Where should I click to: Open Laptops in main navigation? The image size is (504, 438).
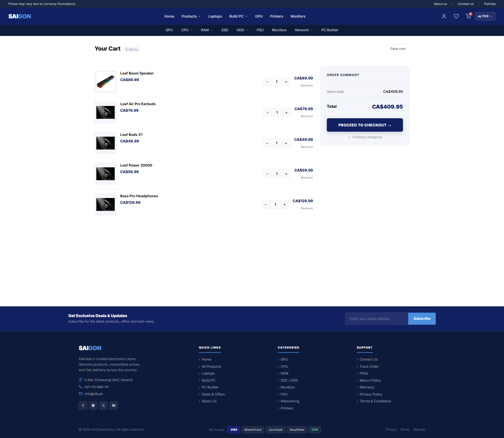(x=215, y=16)
